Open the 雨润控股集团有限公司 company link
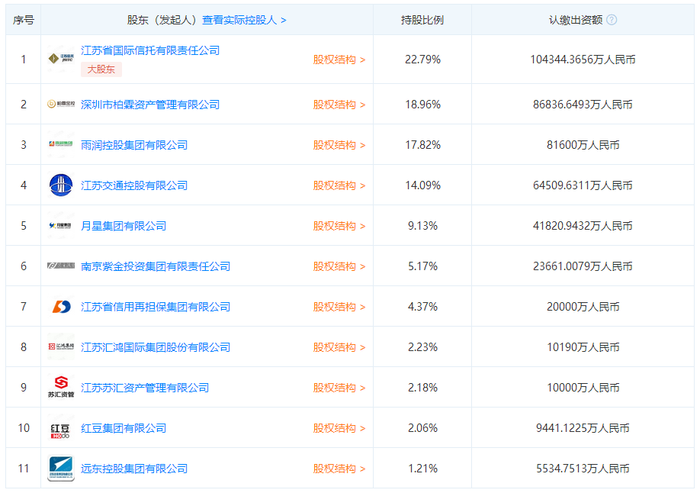700x493 pixels. tap(134, 145)
